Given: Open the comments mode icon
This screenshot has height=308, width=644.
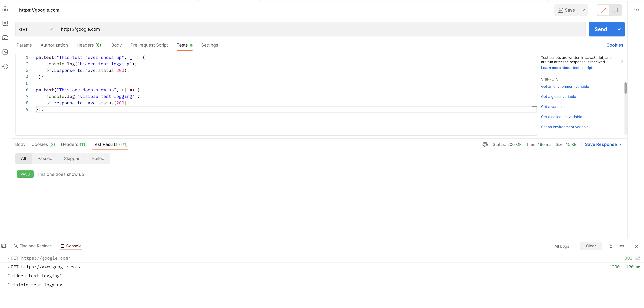Looking at the screenshot, I should pyautogui.click(x=615, y=10).
